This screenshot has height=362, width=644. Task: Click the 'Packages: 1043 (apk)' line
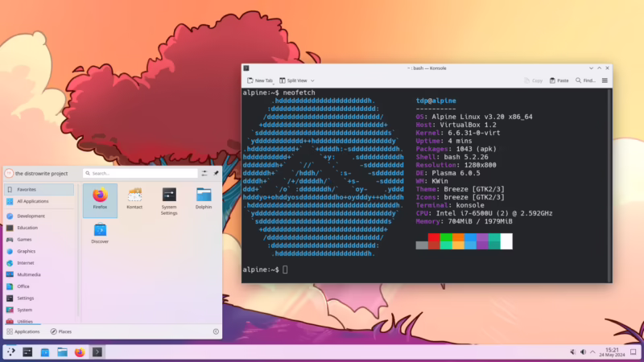pyautogui.click(x=456, y=149)
